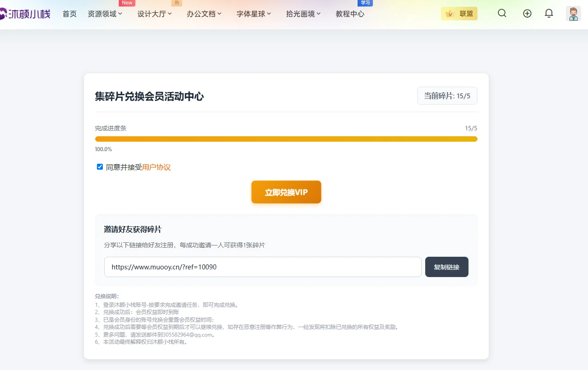588x370 pixels.
Task: Expand the 设计大厅 dropdown menu
Action: click(155, 14)
